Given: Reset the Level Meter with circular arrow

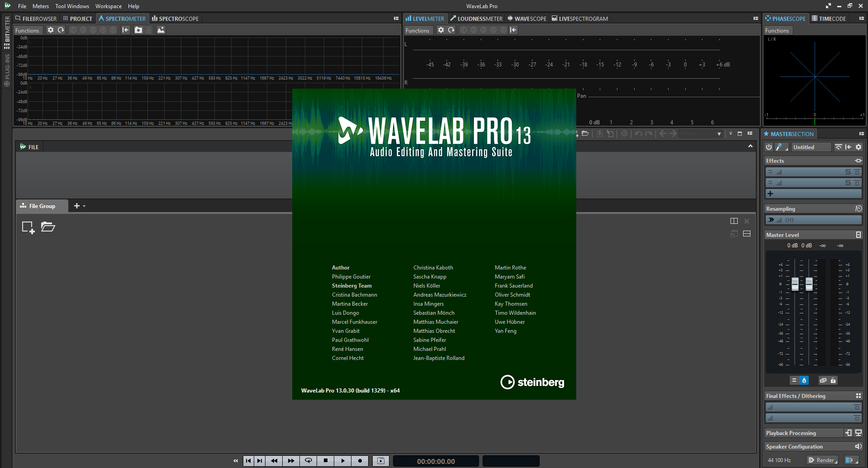Looking at the screenshot, I should [x=451, y=30].
